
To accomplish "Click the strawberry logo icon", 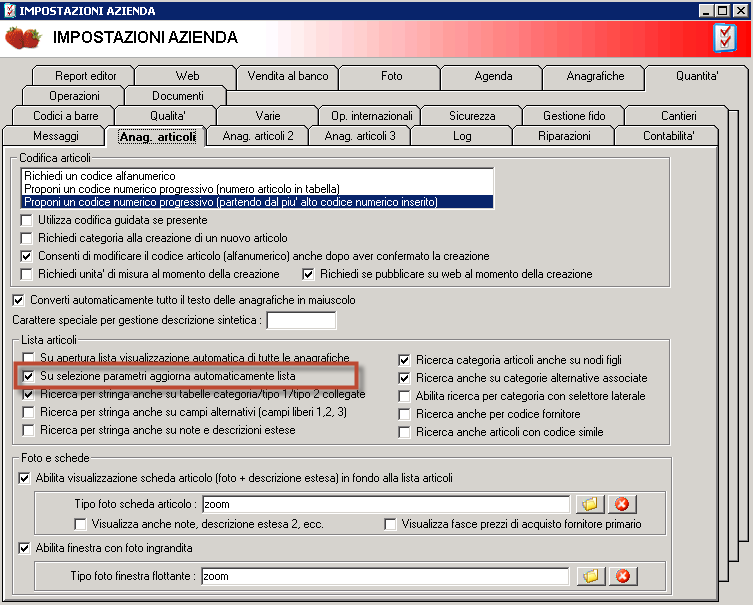I will coord(23,37).
